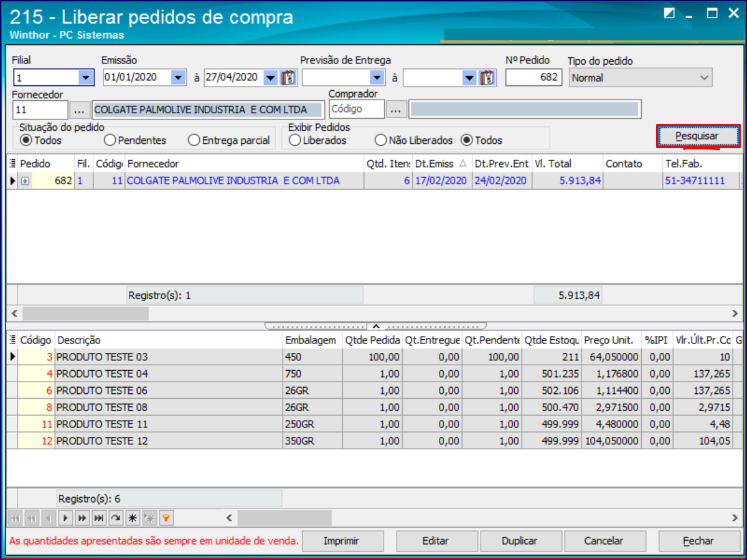The width and height of the screenshot is (747, 560).
Task: Select the Todos radio in Exibir Pedidos
Action: click(466, 140)
